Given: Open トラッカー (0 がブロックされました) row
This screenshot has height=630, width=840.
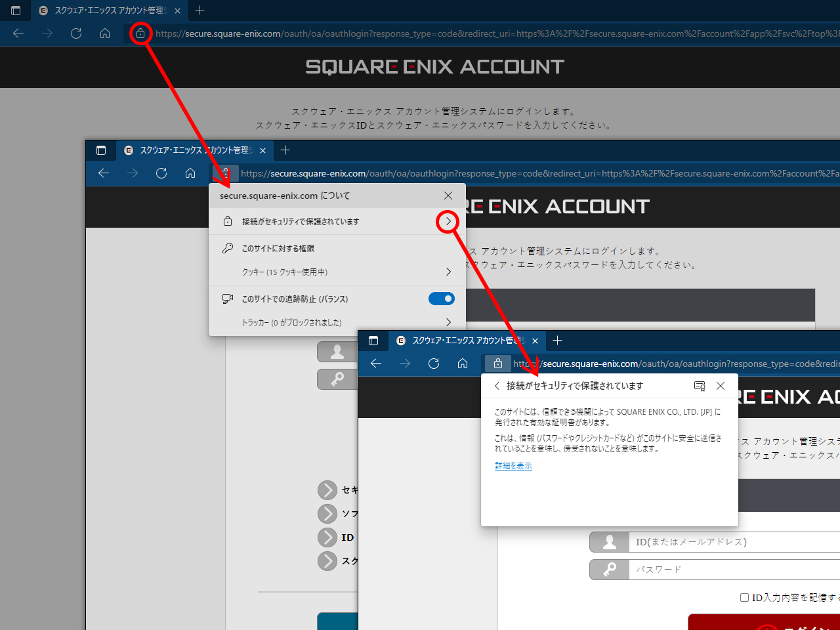Looking at the screenshot, I should (337, 322).
